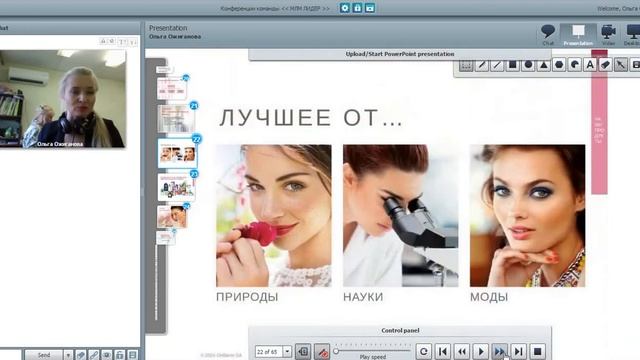Screen dimensions: 640x360
Task: Stop the presentation with the Stop button
Action: pyautogui.click(x=538, y=351)
